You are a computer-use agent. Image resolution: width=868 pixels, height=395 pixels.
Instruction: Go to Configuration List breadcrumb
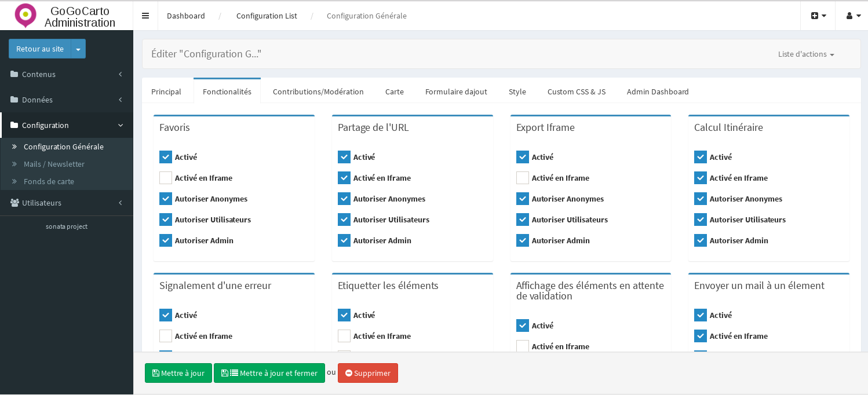[x=267, y=16]
